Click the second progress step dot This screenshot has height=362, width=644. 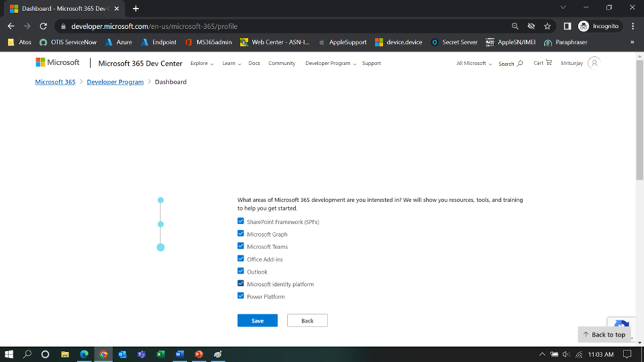(x=160, y=224)
